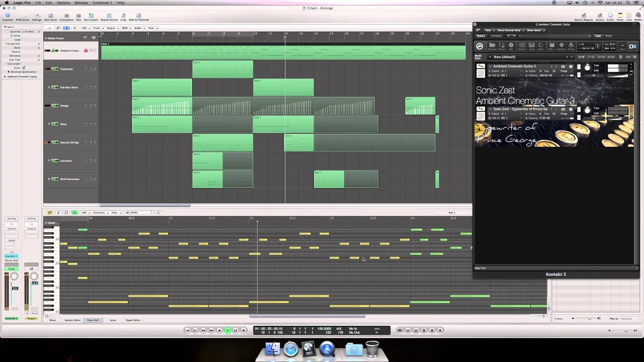Switch to the Score tab

pos(113,320)
